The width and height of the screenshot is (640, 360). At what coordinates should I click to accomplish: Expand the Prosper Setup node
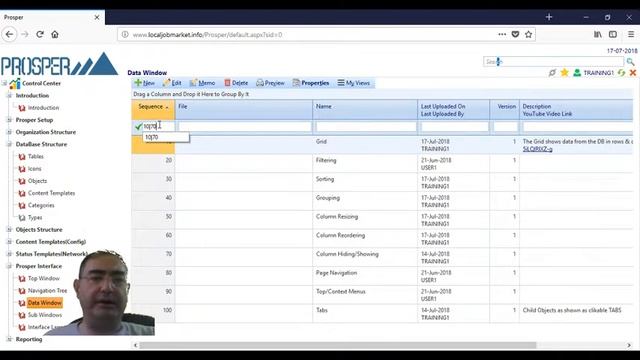(x=9, y=120)
